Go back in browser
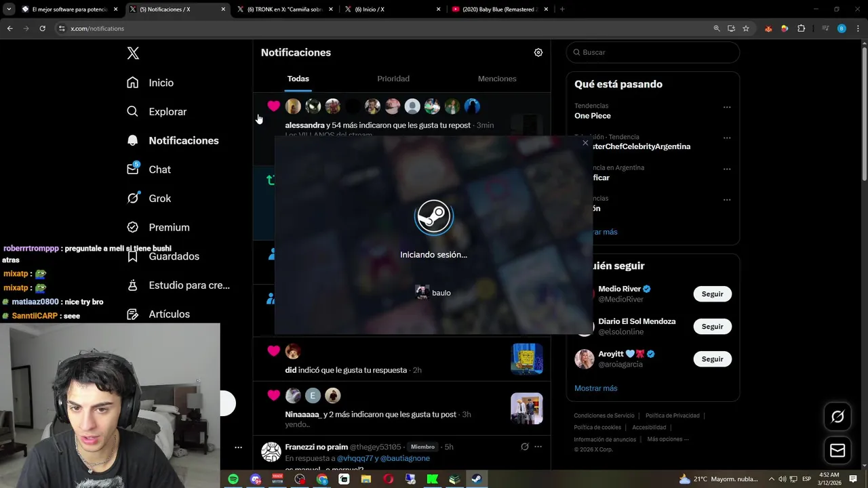Screen dimensions: 868x488 [9, 28]
